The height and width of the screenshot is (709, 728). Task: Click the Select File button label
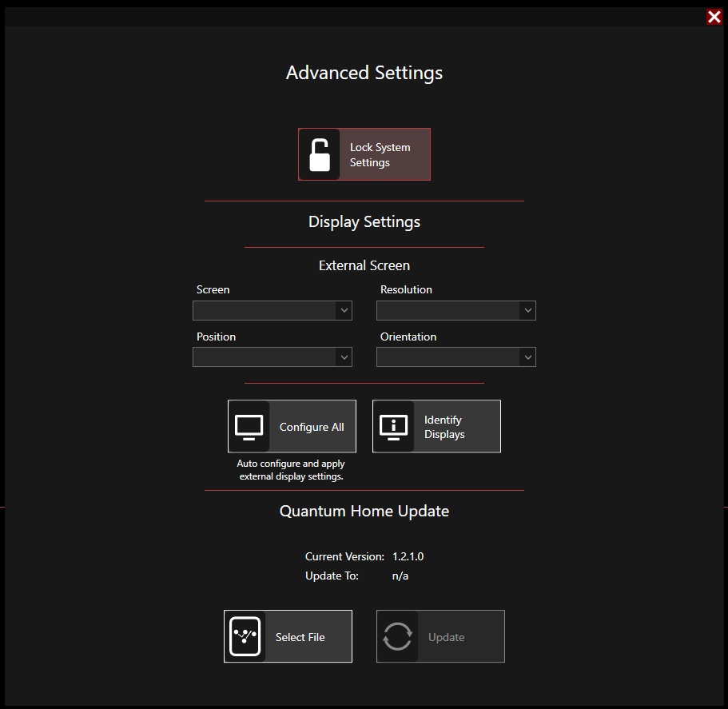300,637
